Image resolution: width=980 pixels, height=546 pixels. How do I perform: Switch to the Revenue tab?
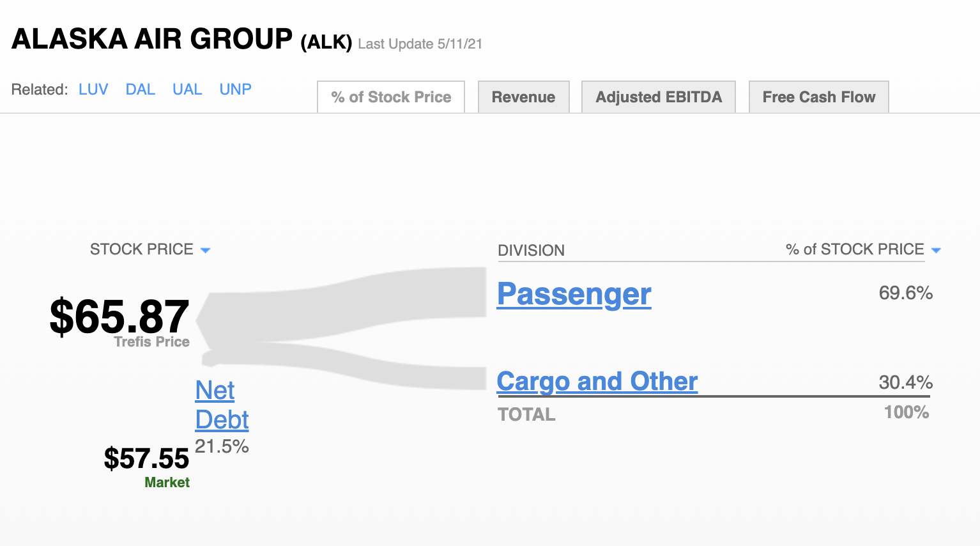click(523, 97)
